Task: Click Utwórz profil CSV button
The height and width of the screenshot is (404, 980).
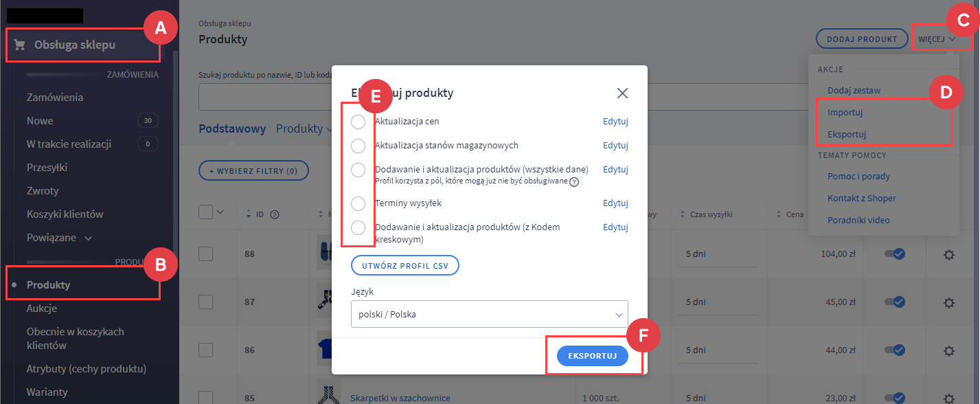Action: tap(404, 265)
